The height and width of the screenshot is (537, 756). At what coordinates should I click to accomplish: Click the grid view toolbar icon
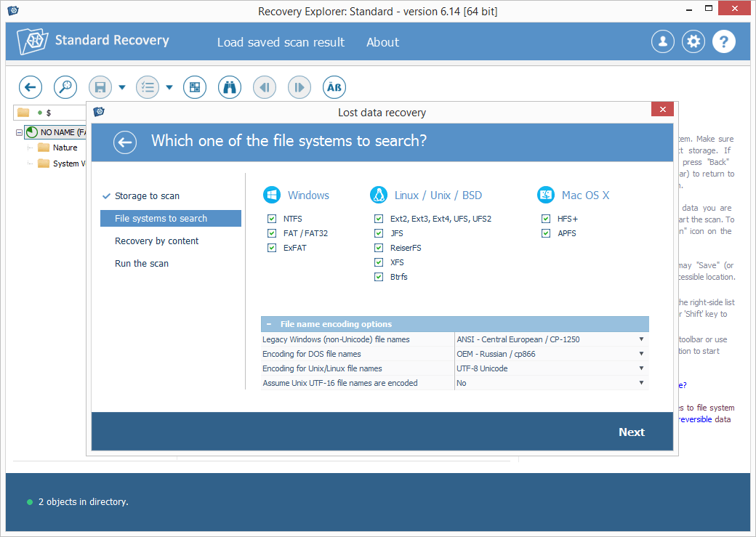tap(195, 87)
